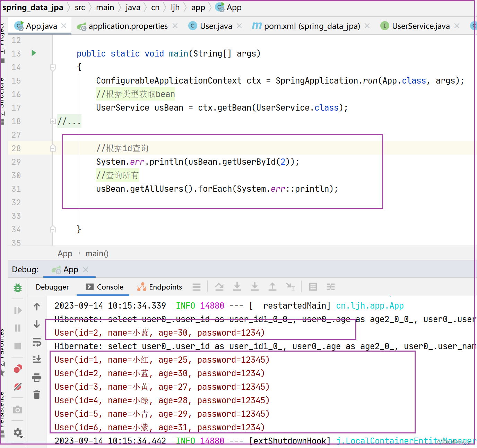Viewport: 477px width, 448px height.
Task: Close the pom.xml tab
Action: point(367,26)
